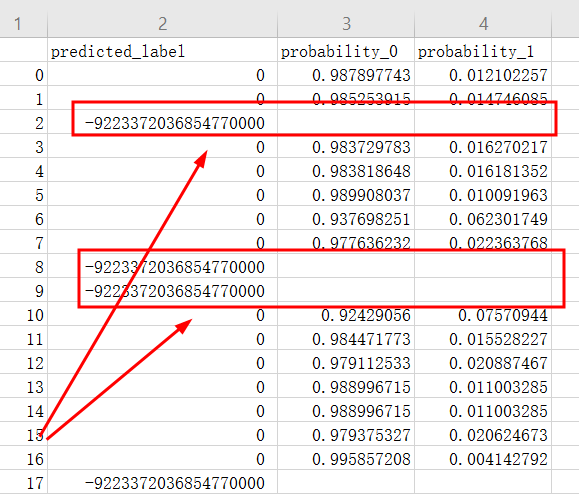Image resolution: width=579 pixels, height=494 pixels.
Task: Select predicted_label value in row 12
Action: pos(162,363)
